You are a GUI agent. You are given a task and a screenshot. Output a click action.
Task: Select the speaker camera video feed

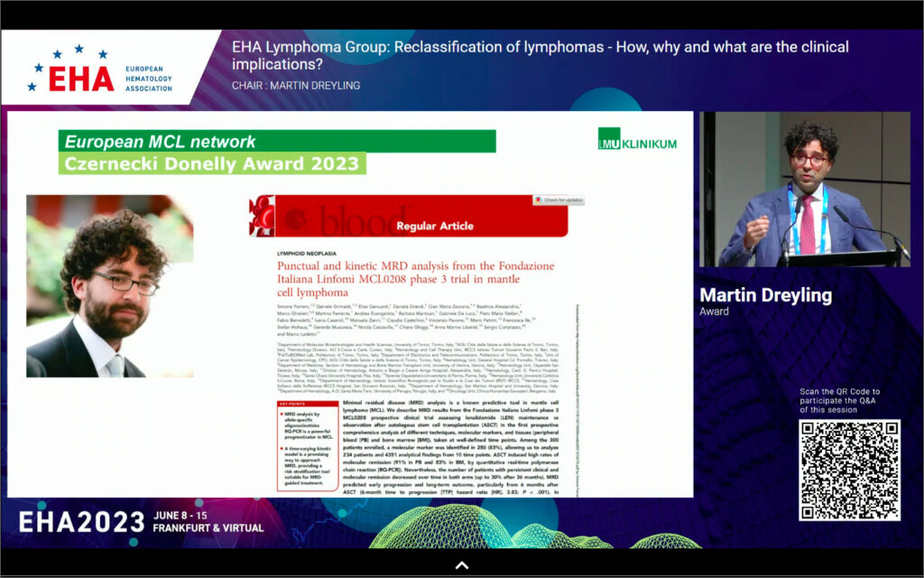(805, 190)
